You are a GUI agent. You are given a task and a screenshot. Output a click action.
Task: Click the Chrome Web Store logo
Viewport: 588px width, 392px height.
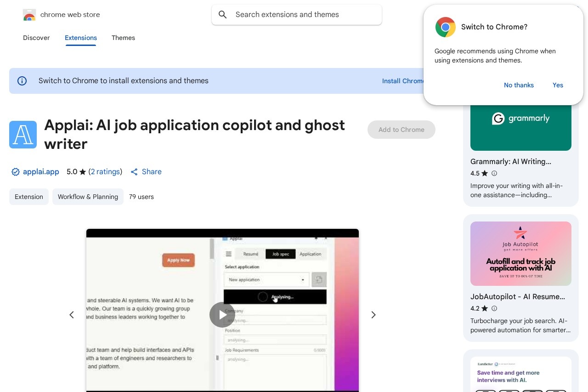(x=29, y=15)
